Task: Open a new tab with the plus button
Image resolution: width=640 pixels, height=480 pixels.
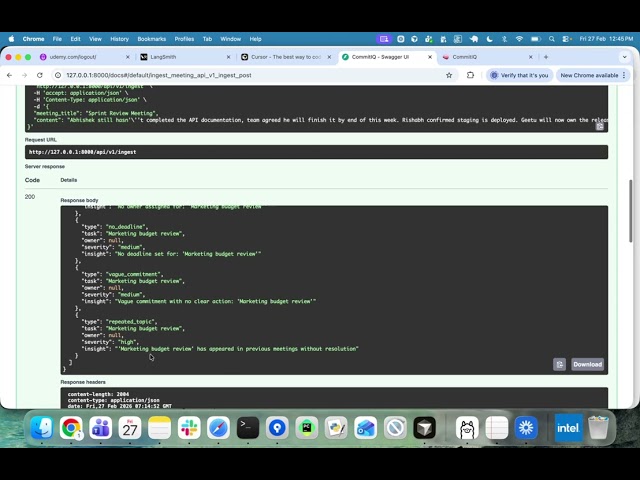Action: (546, 57)
